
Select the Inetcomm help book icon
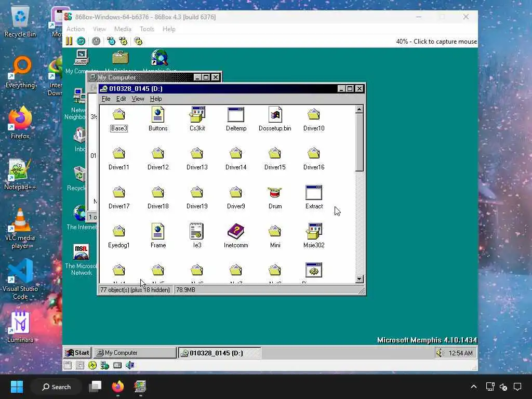coord(236,236)
